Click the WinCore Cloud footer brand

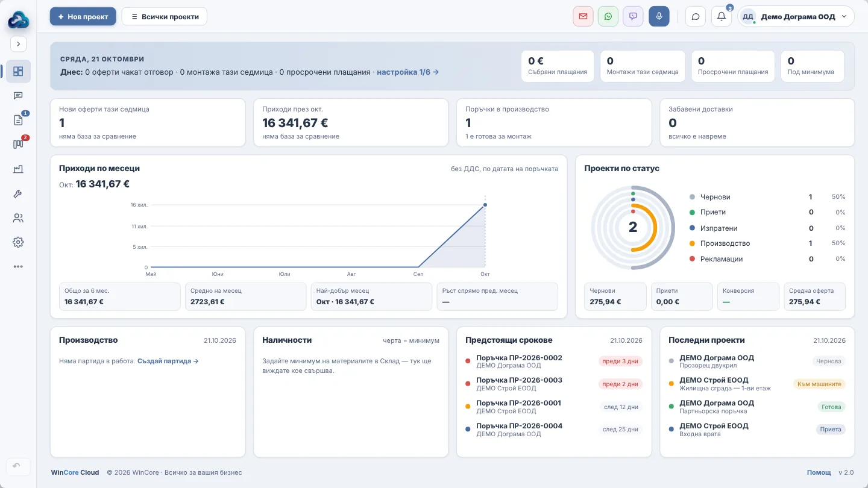[x=75, y=472]
